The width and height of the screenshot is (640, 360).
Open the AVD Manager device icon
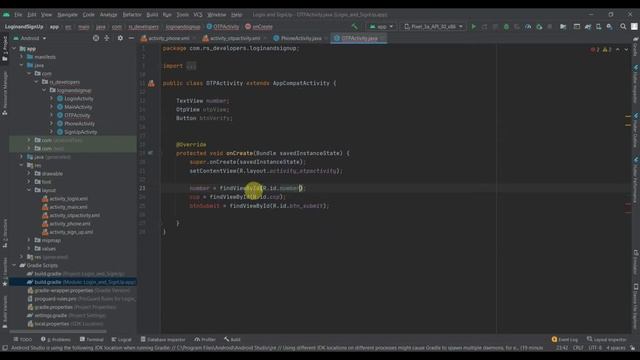599,27
